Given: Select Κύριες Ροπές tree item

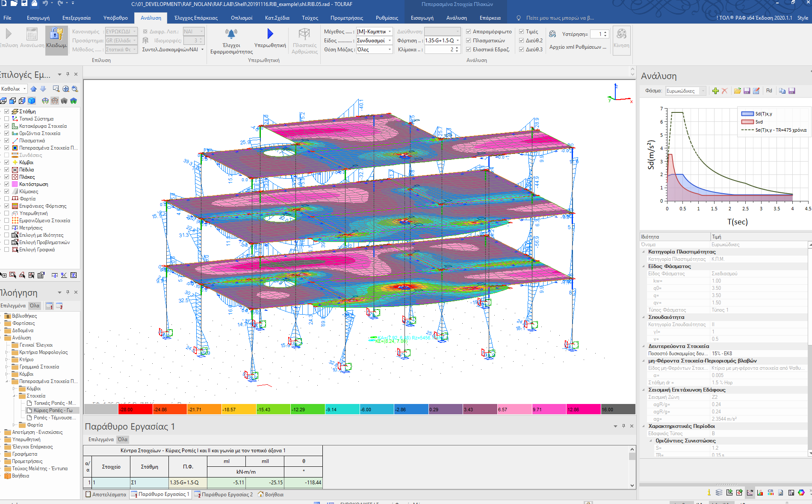Looking at the screenshot, I should click(x=53, y=410).
